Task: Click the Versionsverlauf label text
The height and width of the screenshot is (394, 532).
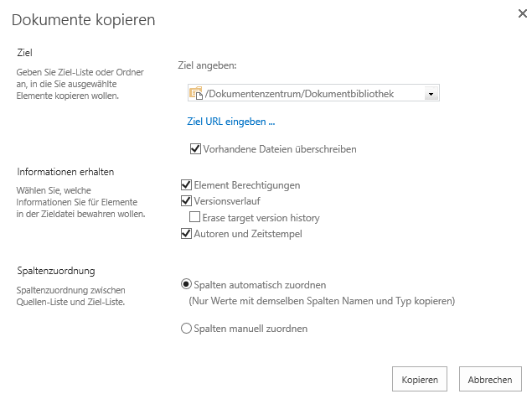Action: [227, 201]
